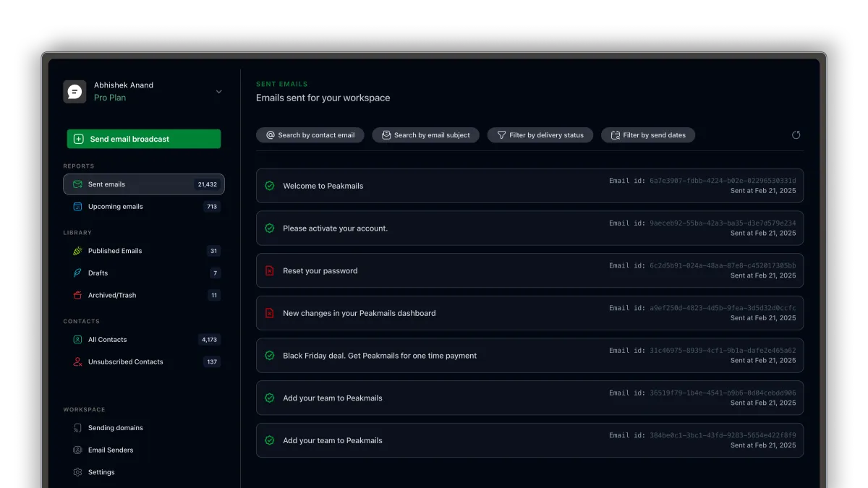Open Filter by delivery status
This screenshot has height=488, width=868.
pyautogui.click(x=540, y=135)
